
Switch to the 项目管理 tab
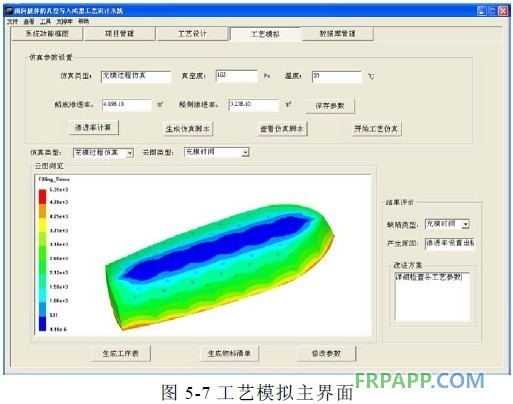pos(119,34)
